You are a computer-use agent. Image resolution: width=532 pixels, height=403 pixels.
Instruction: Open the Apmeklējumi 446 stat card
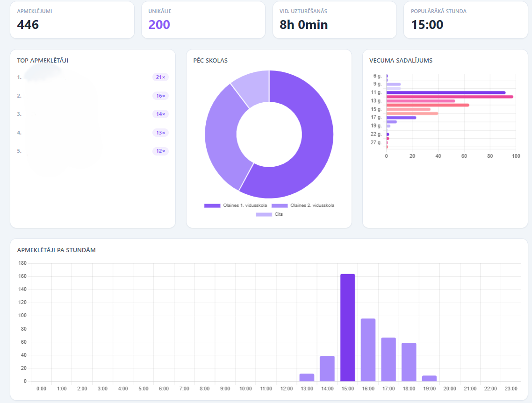coord(72,20)
